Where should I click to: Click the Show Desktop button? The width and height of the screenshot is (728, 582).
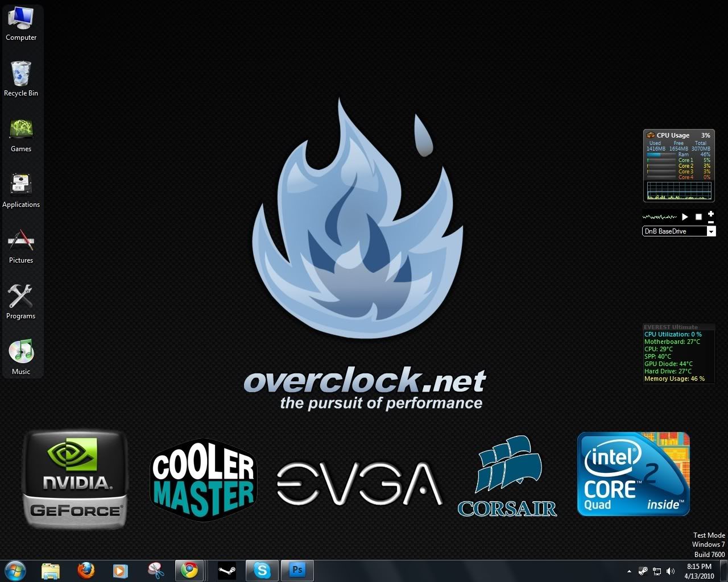click(723, 571)
